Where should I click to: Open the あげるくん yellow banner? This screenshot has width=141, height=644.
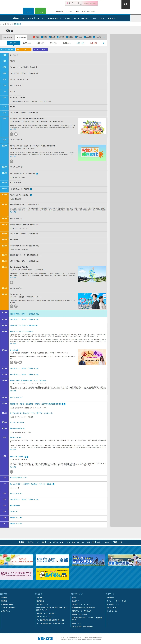[52, 574]
